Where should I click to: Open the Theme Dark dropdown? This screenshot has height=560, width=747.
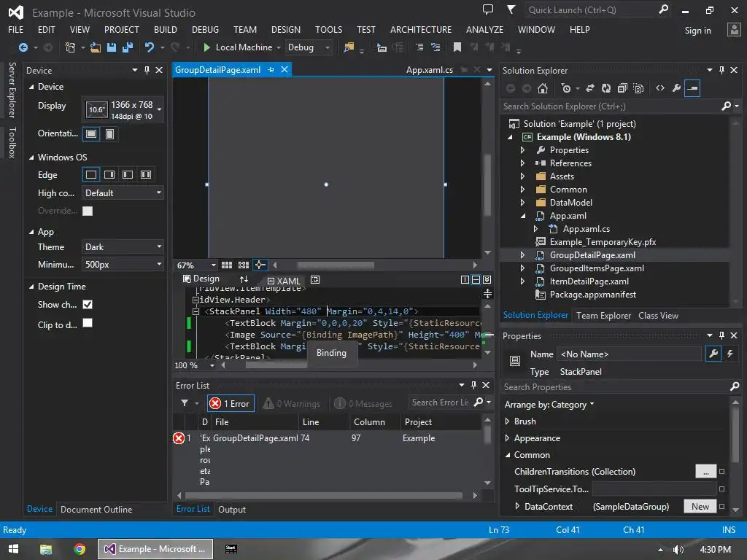(123, 247)
